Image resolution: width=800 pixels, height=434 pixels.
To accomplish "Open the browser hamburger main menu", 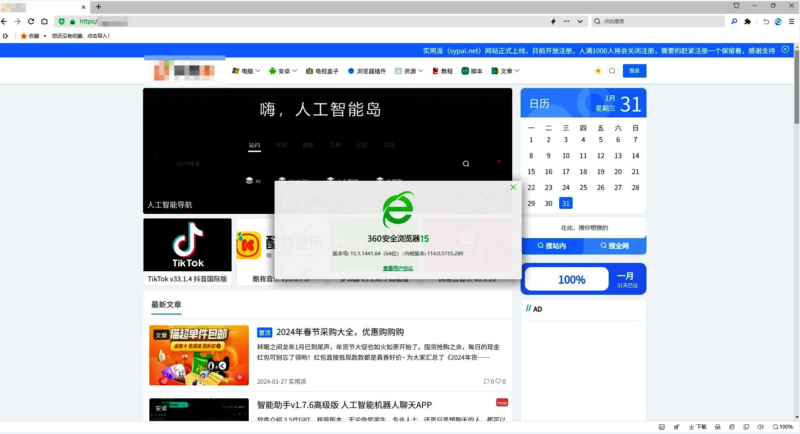I will tap(791, 21).
